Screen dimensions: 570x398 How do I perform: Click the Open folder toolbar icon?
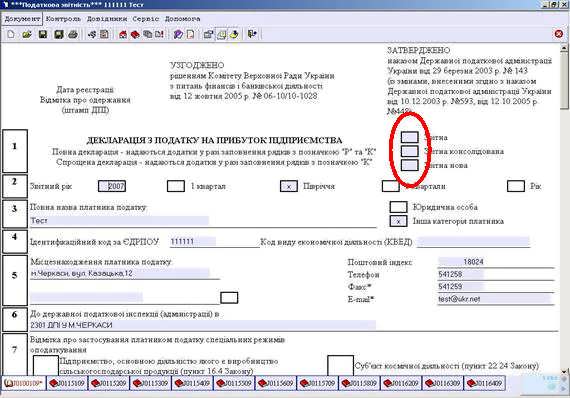coord(27,35)
